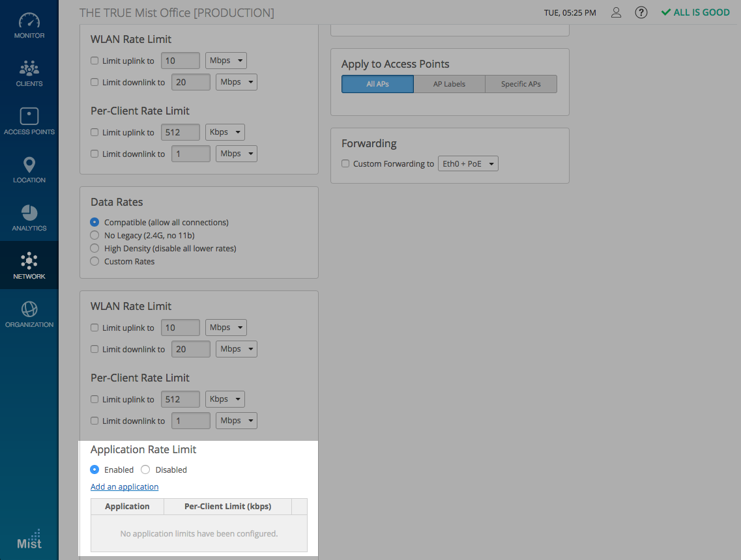741x560 pixels.
Task: Switch to Specific APs tab
Action: click(521, 84)
